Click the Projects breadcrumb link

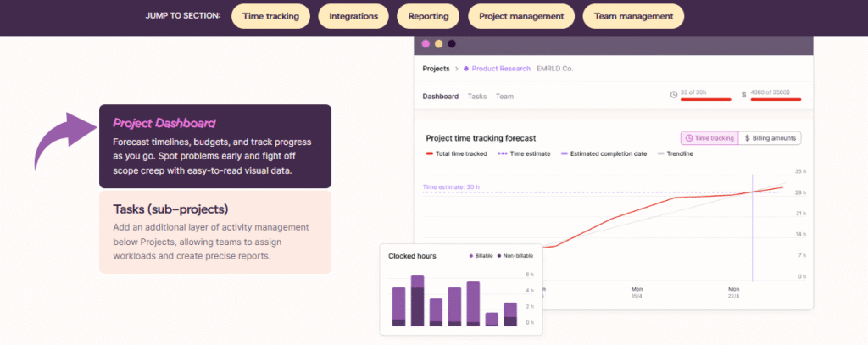436,69
